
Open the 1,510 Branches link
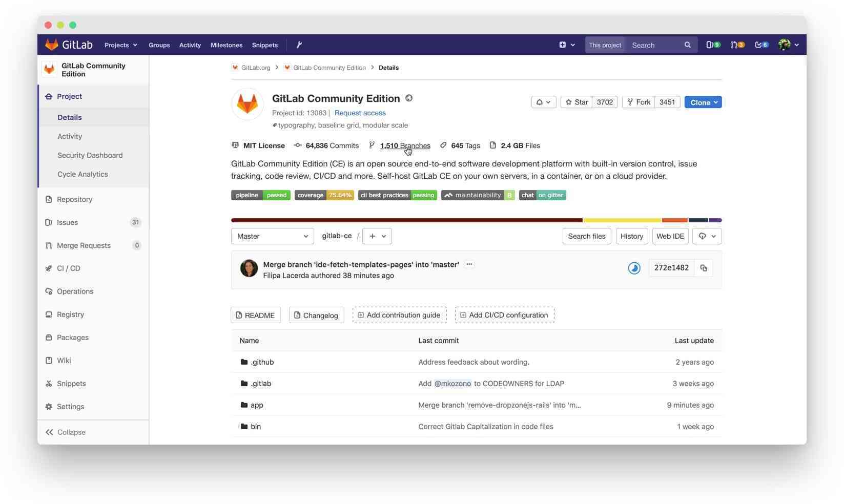(405, 145)
